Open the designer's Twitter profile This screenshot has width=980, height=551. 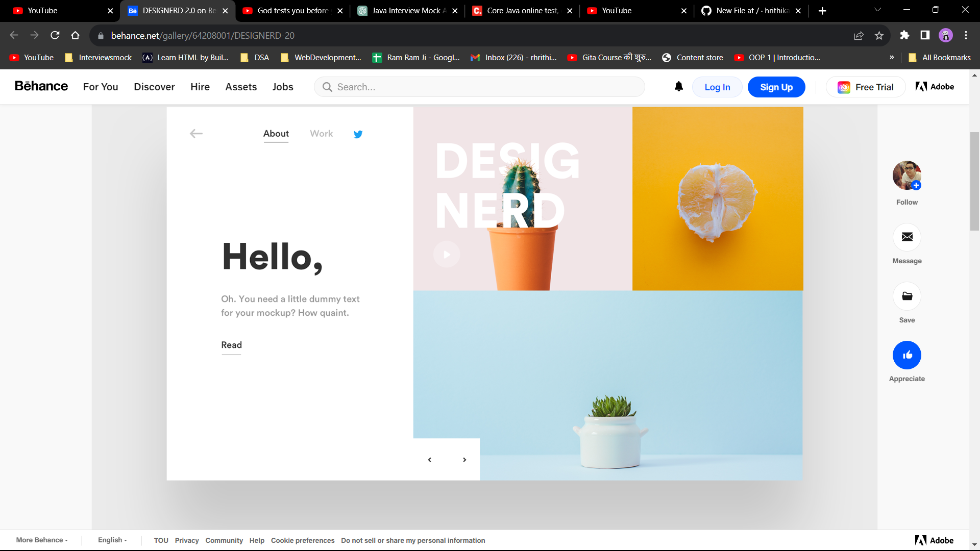tap(358, 134)
